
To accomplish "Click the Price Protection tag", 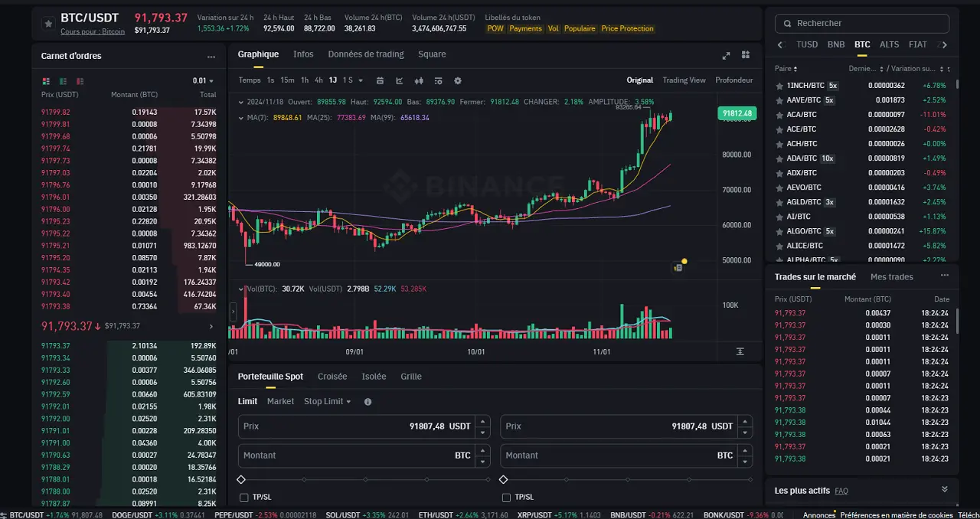I will point(627,28).
